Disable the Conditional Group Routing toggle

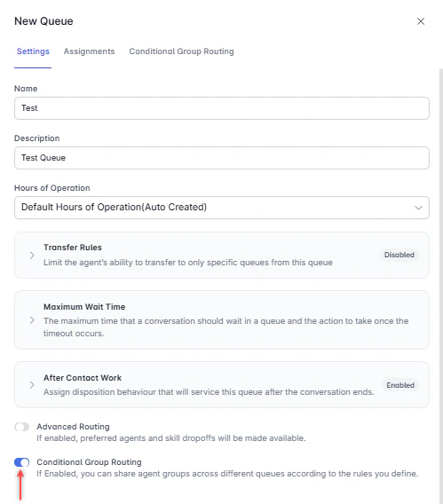click(22, 462)
